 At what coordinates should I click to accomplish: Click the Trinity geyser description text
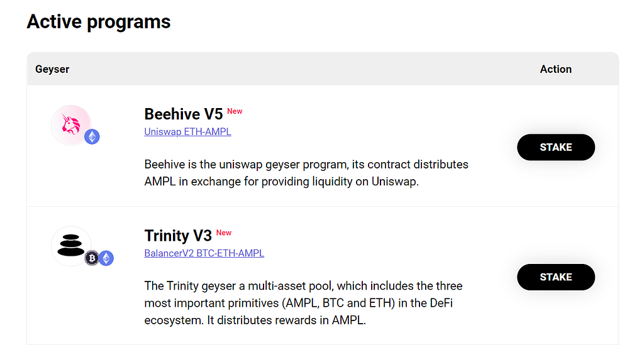(x=304, y=303)
